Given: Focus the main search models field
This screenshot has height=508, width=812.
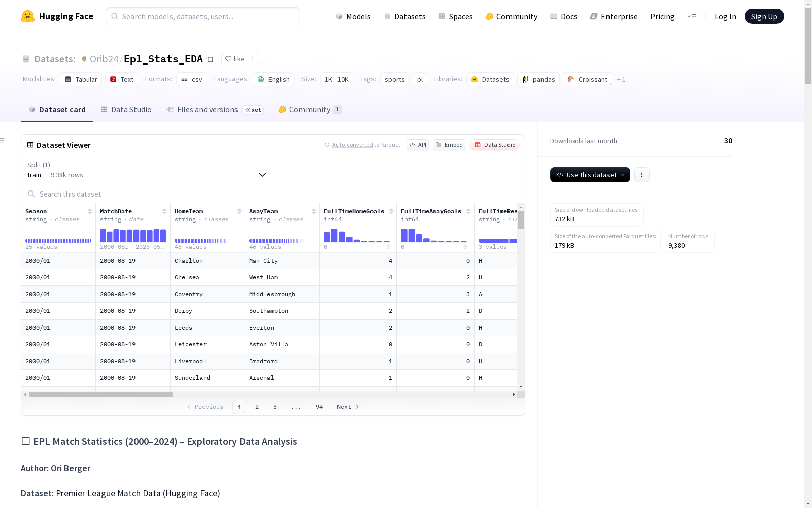Looking at the screenshot, I should (x=203, y=16).
